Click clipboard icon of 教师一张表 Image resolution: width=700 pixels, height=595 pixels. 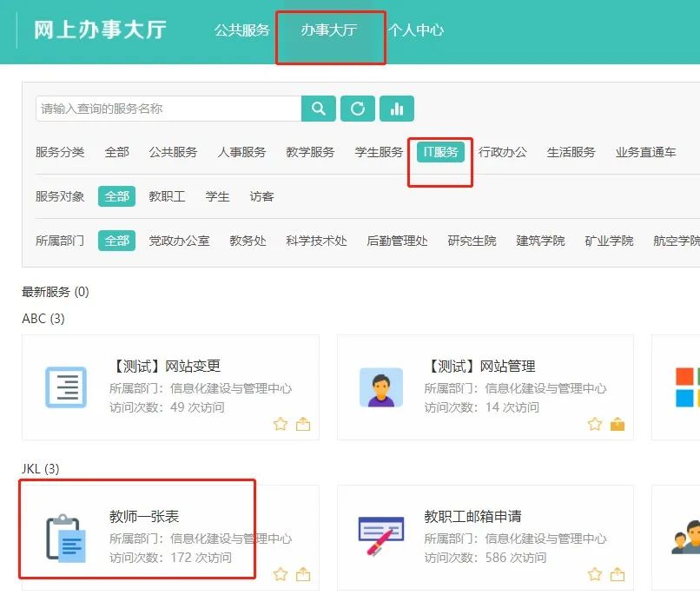click(66, 538)
